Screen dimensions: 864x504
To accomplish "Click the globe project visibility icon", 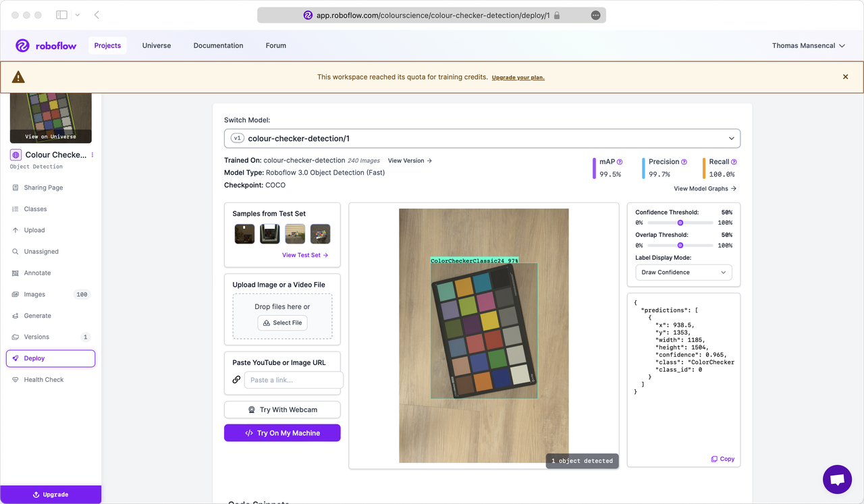I will (x=16, y=155).
